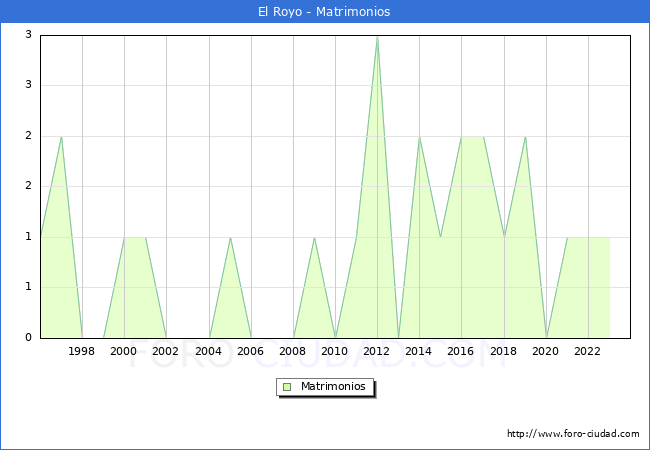Image resolution: width=650 pixels, height=450 pixels.
Task: Click the 2008 x-axis label
Action: [293, 351]
